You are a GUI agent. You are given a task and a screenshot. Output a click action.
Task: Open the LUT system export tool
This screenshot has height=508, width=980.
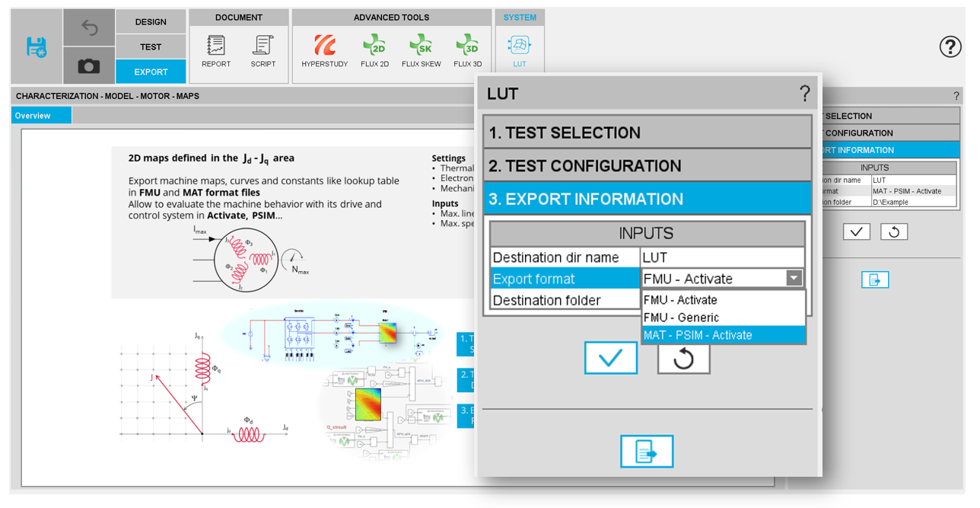tap(519, 51)
